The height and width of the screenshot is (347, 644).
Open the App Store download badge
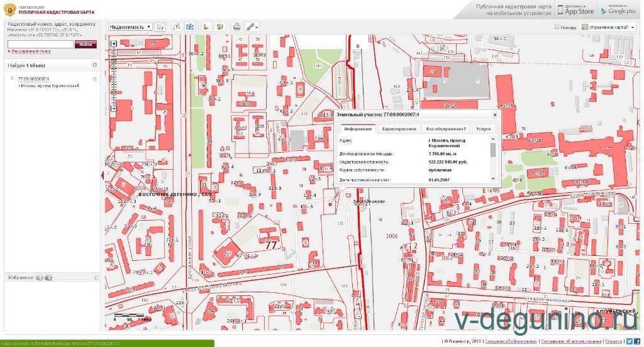(576, 9)
